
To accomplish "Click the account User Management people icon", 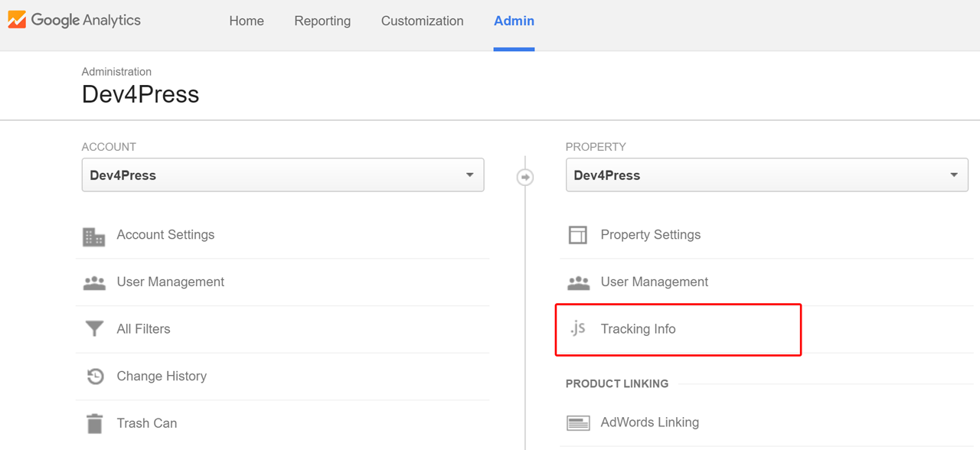I will [94, 282].
